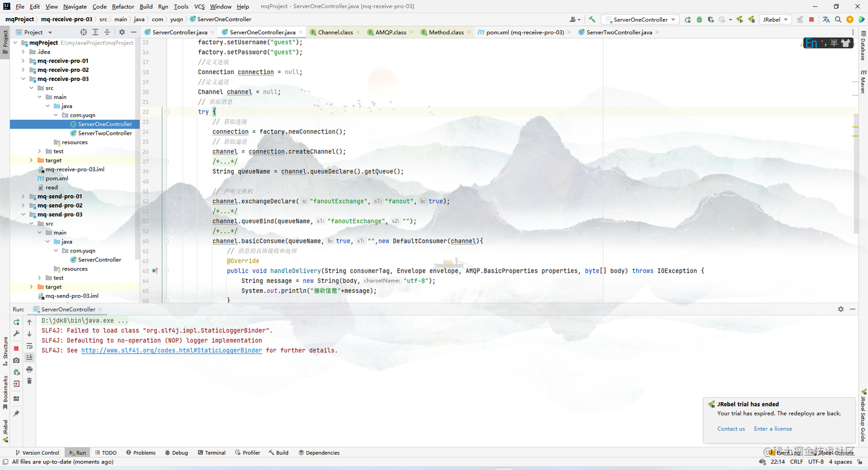Open Search Everywhere magnifier

[838, 19]
